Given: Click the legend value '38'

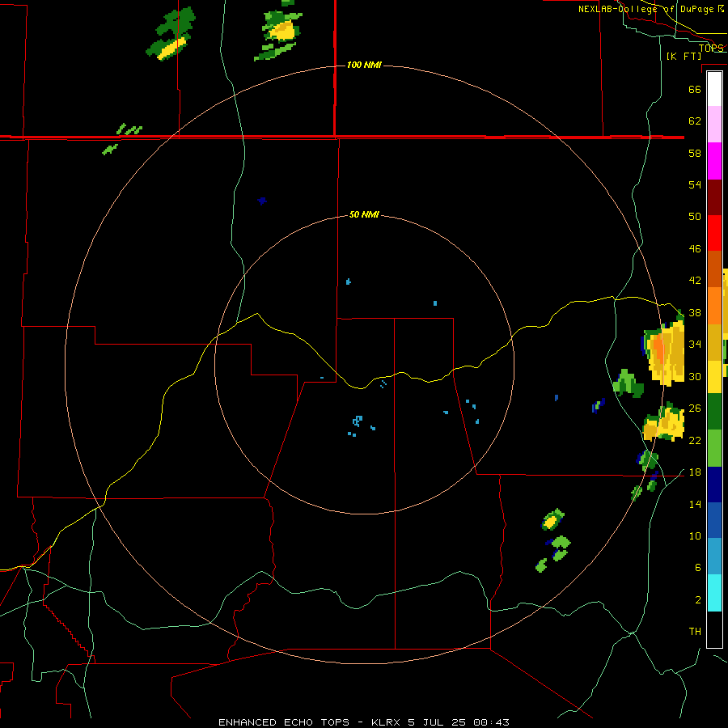Looking at the screenshot, I should pos(695,312).
